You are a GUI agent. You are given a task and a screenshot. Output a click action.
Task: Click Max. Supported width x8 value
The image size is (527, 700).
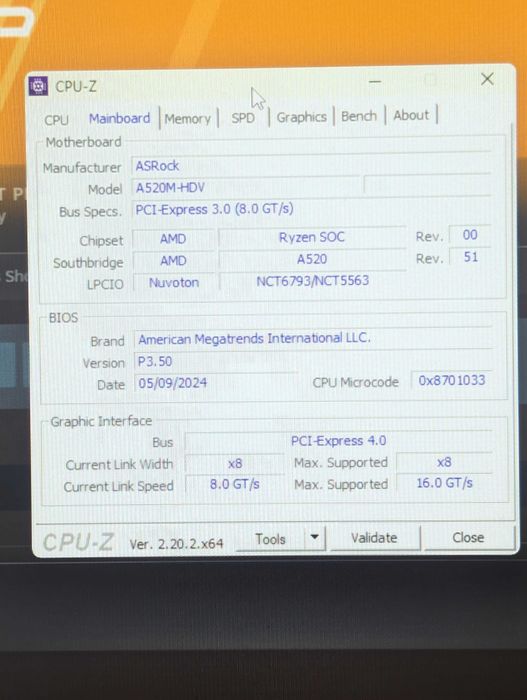coord(444,462)
